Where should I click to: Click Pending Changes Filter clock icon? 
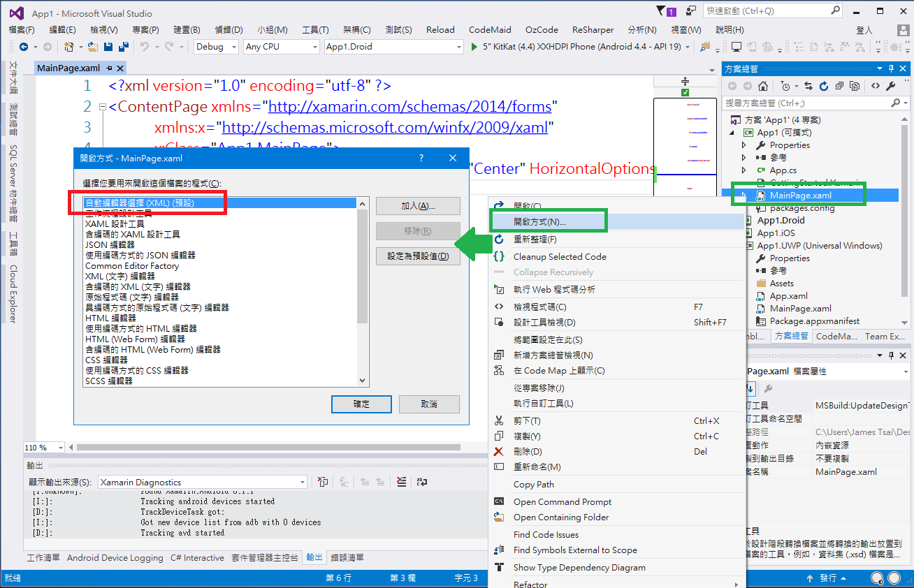click(x=786, y=86)
